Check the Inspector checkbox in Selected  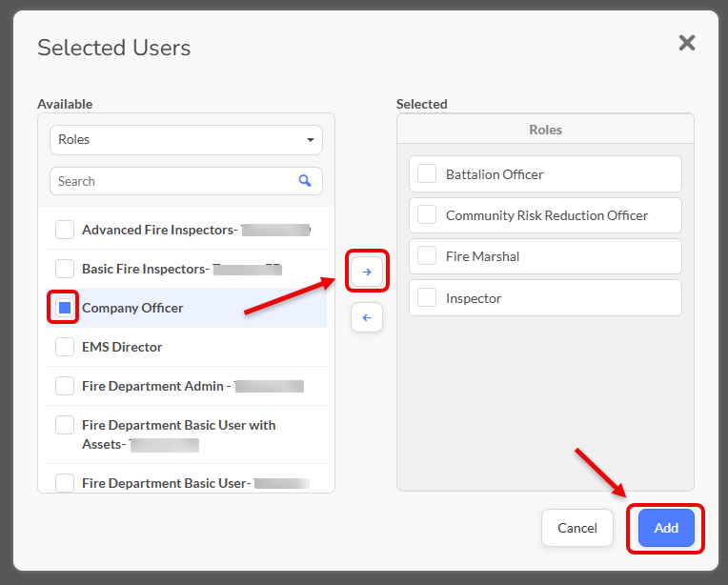tap(428, 298)
